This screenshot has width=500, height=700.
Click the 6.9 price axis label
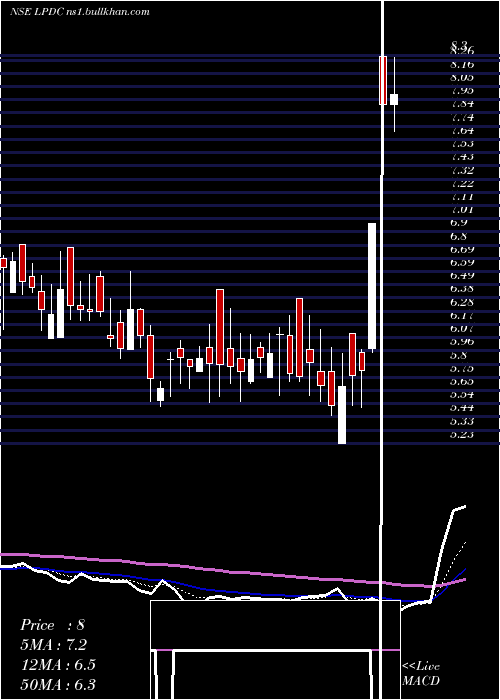(x=458, y=223)
